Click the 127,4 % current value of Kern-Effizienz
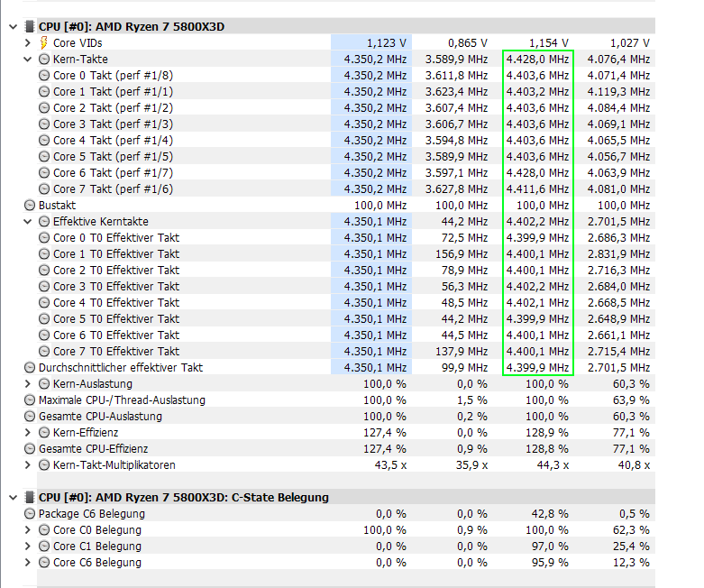 click(385, 433)
